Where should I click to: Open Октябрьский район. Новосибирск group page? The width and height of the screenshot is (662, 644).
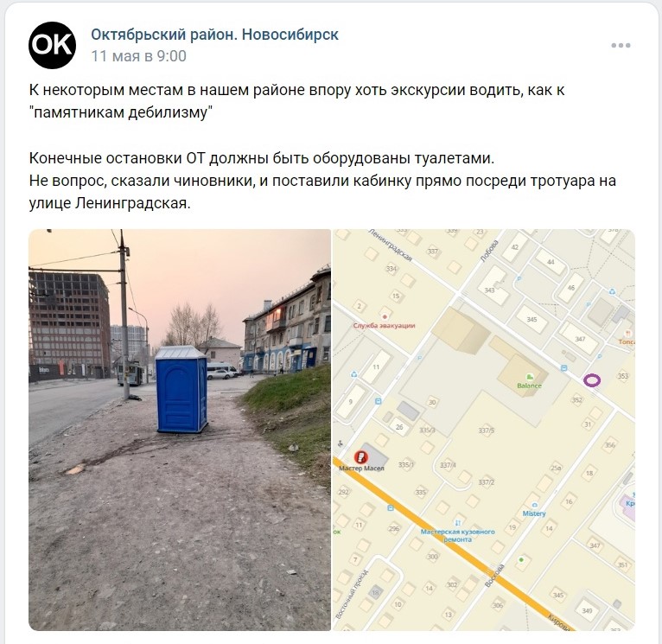[x=214, y=35]
